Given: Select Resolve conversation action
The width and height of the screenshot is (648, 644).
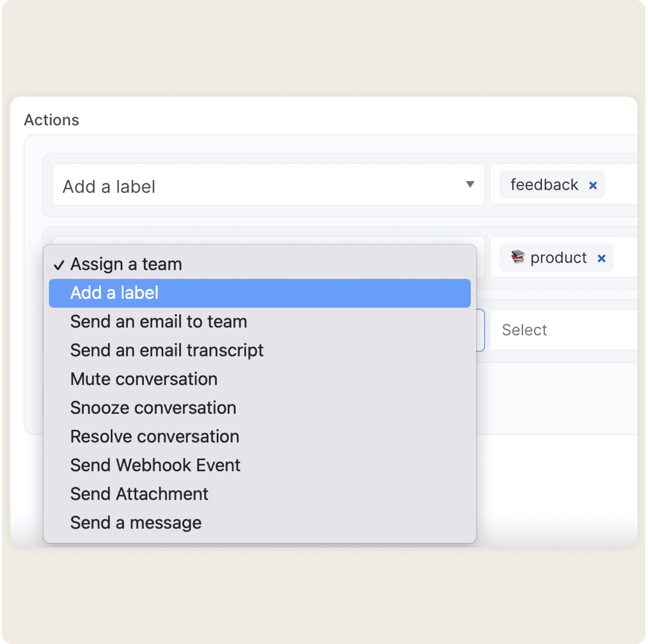Looking at the screenshot, I should point(154,436).
